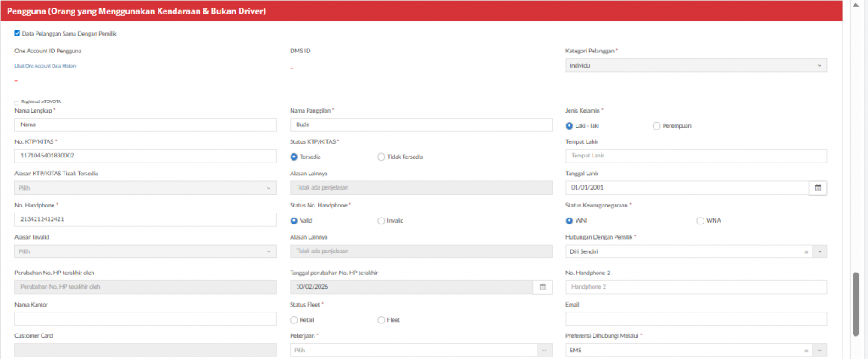Viewport: 868px width, 359px height.
Task: Choose Retail radio button
Action: [x=294, y=319]
